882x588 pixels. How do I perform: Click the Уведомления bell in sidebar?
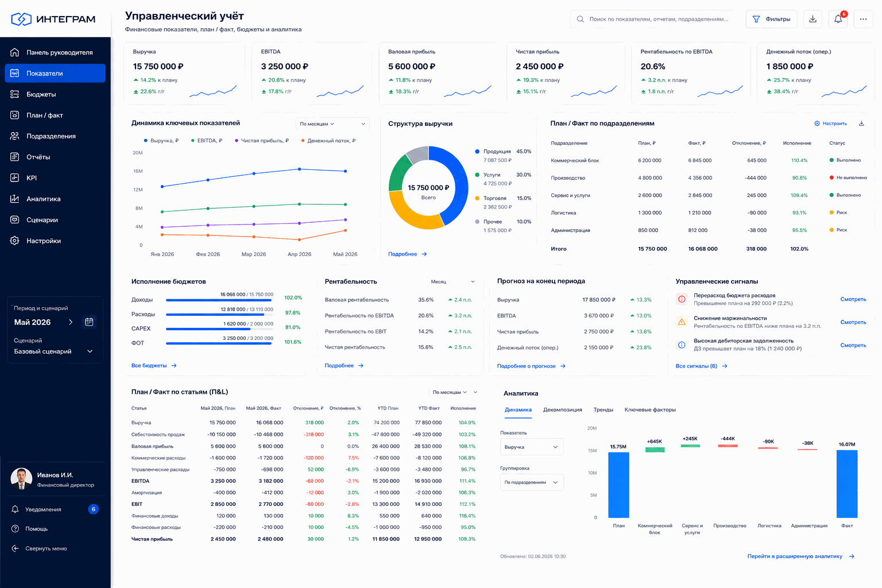15,509
